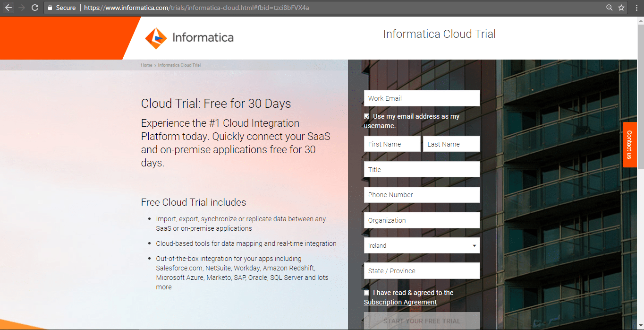The width and height of the screenshot is (644, 330).
Task: Uncheck Use my email address as username
Action: (x=367, y=116)
